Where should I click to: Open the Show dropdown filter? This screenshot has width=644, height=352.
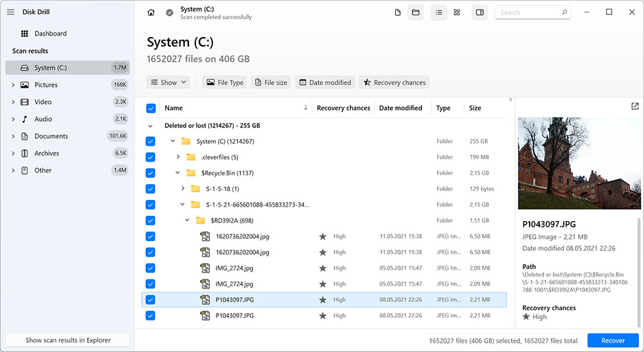169,82
